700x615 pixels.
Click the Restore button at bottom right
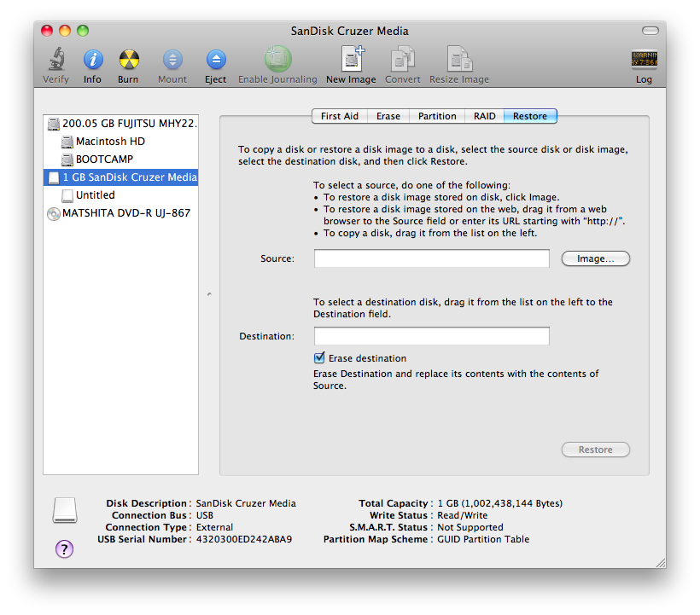596,450
